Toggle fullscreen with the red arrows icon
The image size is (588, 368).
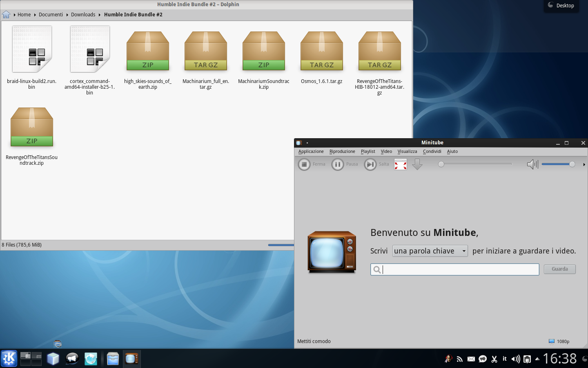401,164
